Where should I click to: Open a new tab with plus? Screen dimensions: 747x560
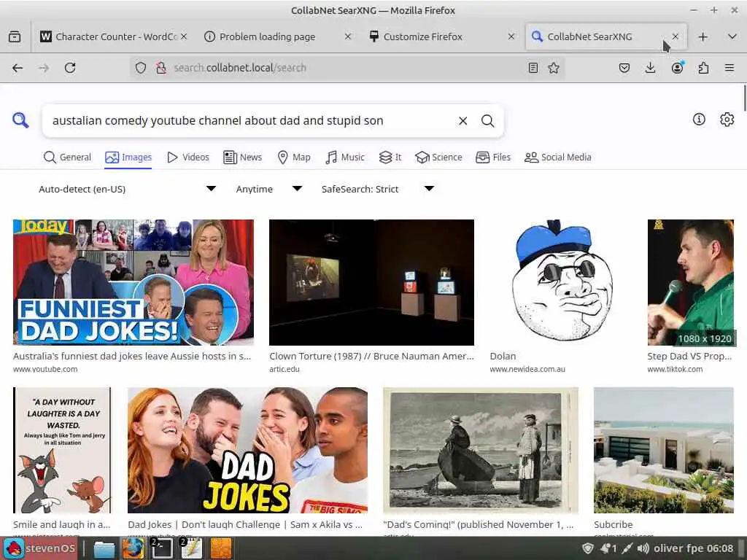[703, 36]
